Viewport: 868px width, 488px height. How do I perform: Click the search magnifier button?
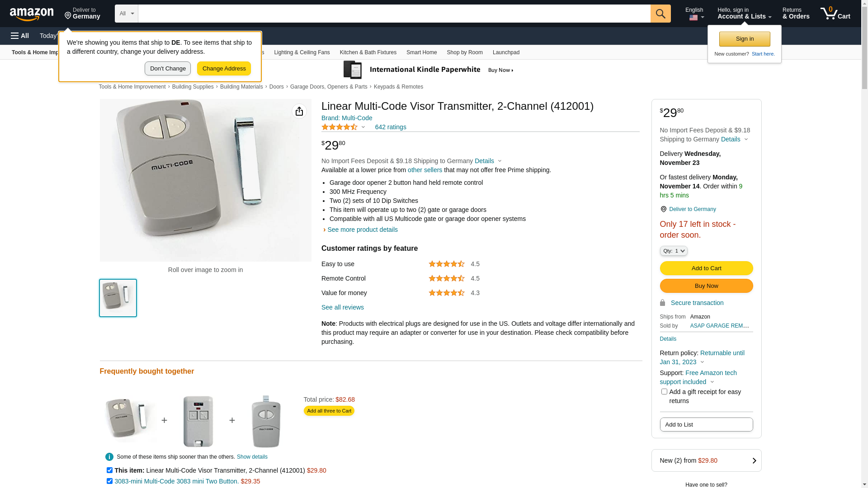point(660,14)
